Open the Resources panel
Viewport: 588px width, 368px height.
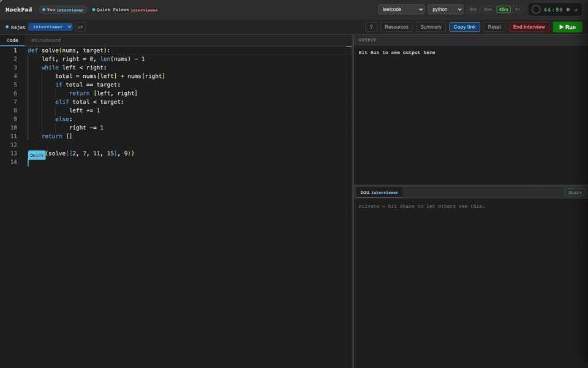(396, 27)
